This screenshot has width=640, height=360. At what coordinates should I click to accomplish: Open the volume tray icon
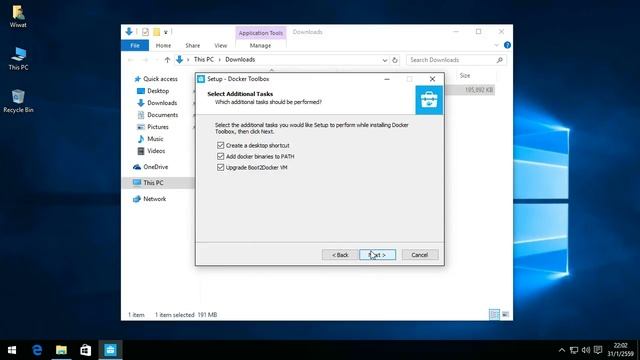(586, 350)
